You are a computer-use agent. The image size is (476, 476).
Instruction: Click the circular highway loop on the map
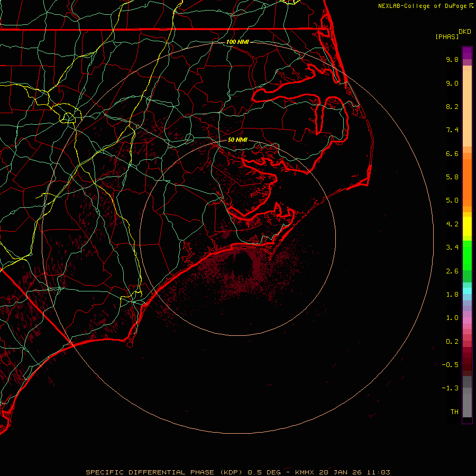point(68,117)
